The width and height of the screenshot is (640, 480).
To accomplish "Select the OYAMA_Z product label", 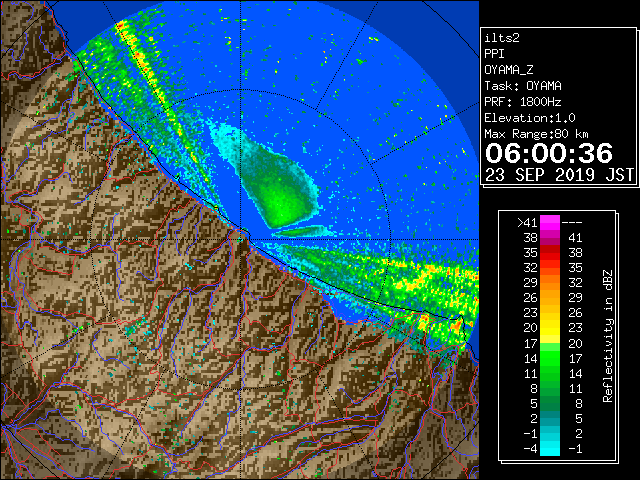I will (x=509, y=70).
